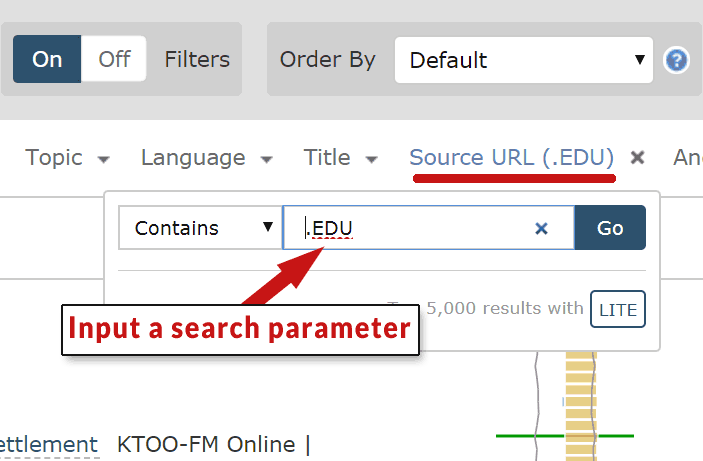Screen dimensions: 703x461
Task: Expand the Language filter menu
Action: (x=206, y=158)
